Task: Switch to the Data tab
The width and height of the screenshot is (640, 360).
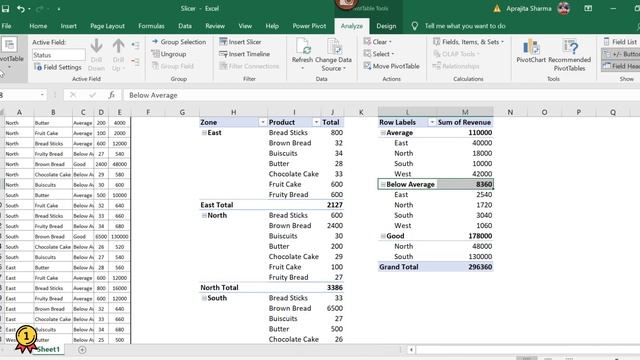Action: (x=185, y=26)
